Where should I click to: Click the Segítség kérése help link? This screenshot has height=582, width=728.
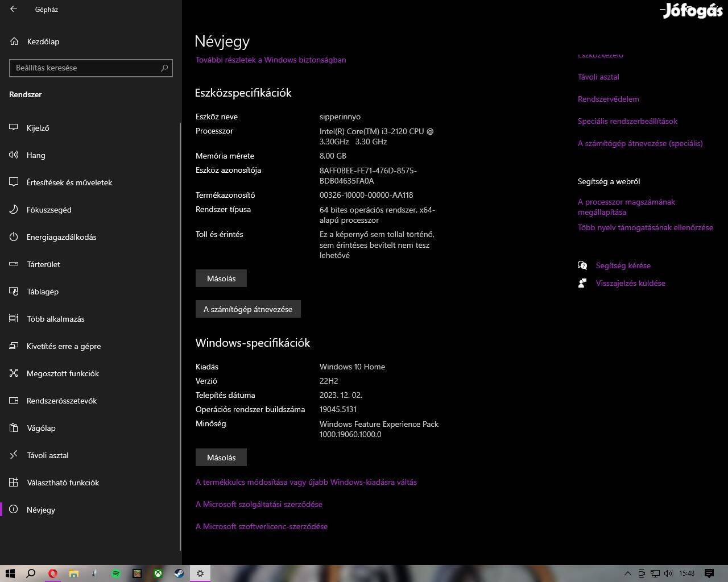click(623, 265)
